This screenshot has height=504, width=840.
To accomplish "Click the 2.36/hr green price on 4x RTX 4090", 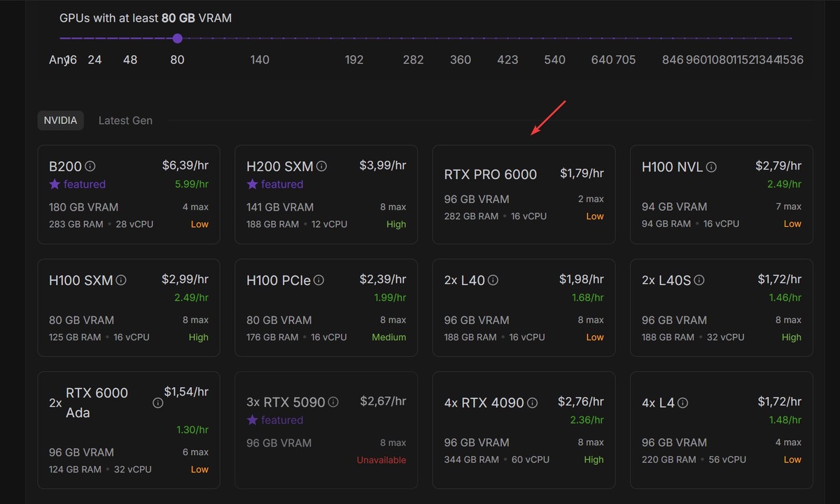I will coord(587,421).
